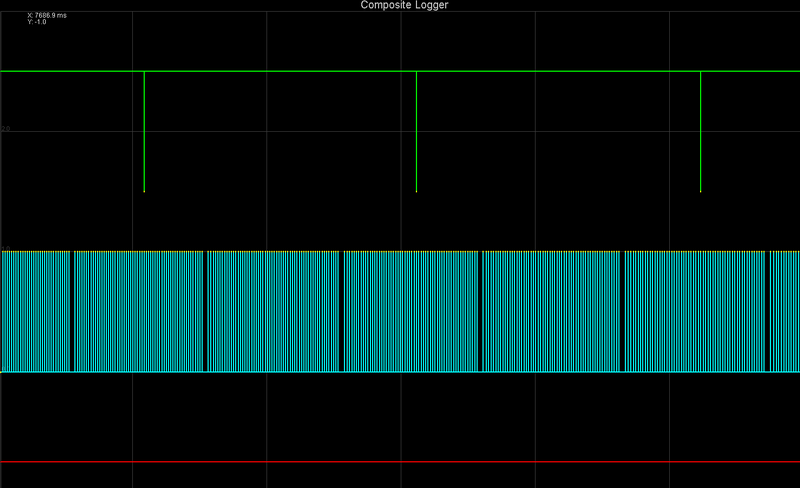Click the fifth gap in cyan pulse train

[622, 311]
